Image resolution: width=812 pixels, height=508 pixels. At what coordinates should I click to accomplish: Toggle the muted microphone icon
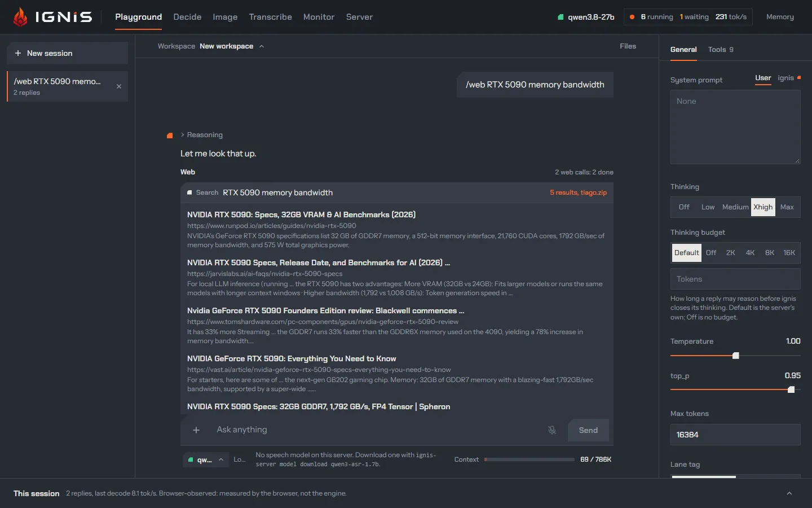point(552,430)
